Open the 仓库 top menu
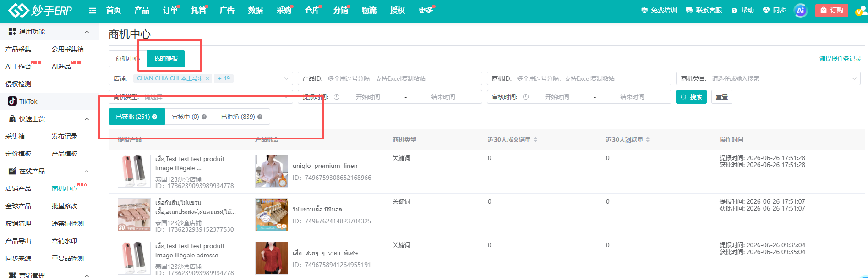The image size is (868, 278). coord(312,10)
